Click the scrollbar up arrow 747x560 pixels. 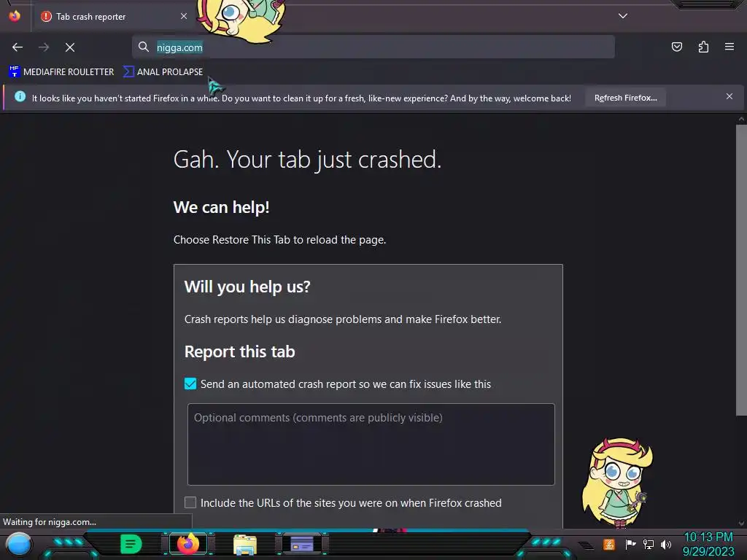[x=741, y=119]
